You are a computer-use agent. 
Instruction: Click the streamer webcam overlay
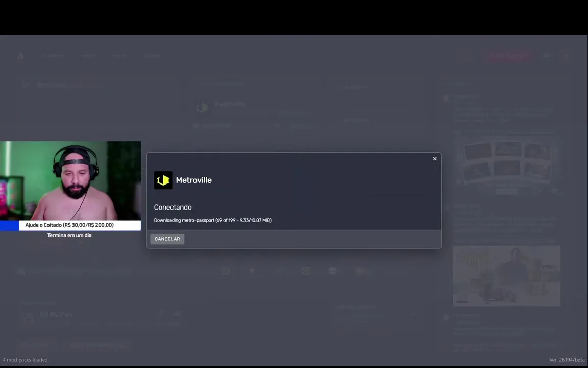(70, 180)
